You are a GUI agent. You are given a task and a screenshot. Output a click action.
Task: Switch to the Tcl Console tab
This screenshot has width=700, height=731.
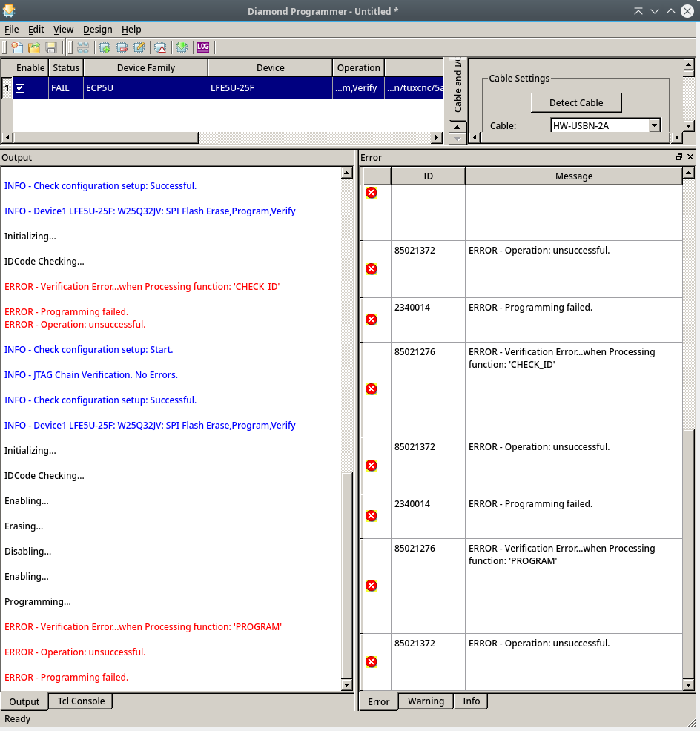[81, 701]
